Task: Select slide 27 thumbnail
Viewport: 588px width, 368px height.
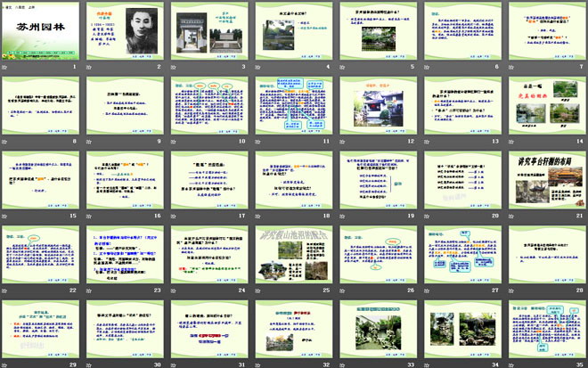Action: point(462,254)
